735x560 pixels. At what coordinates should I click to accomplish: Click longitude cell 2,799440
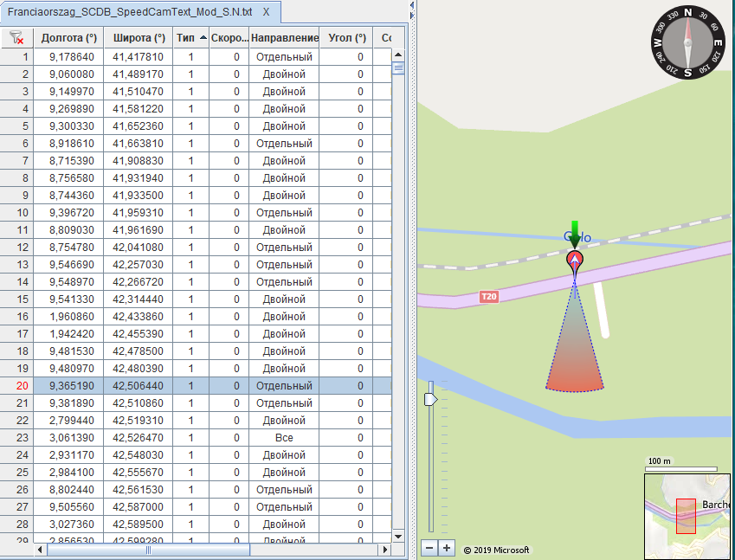(68, 422)
